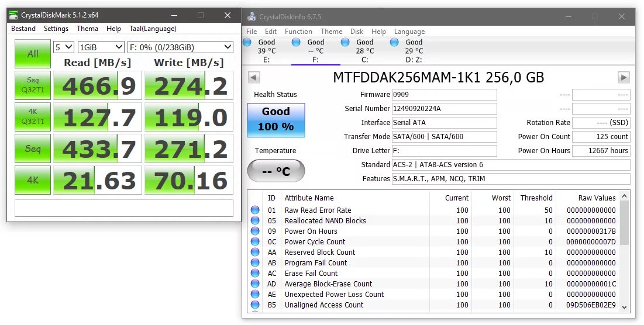Image resolution: width=644 pixels, height=325 pixels.
Task: Open Help menu in CrystalDiskMark
Action: (x=114, y=29)
